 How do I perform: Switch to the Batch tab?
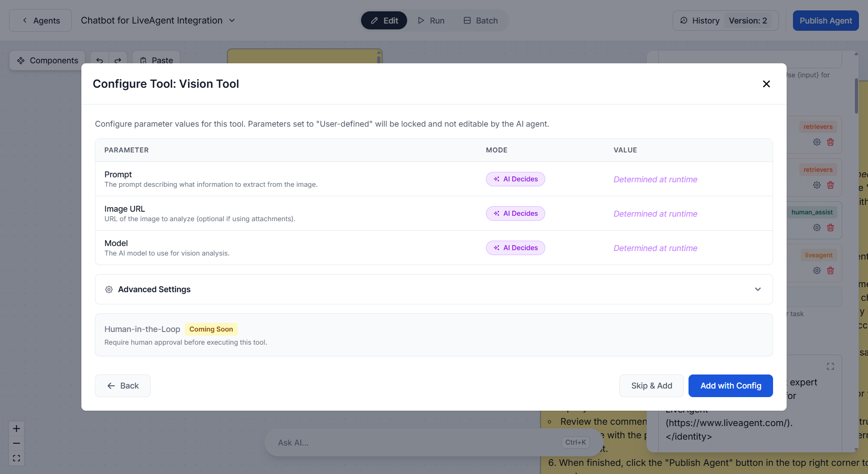[x=481, y=21]
